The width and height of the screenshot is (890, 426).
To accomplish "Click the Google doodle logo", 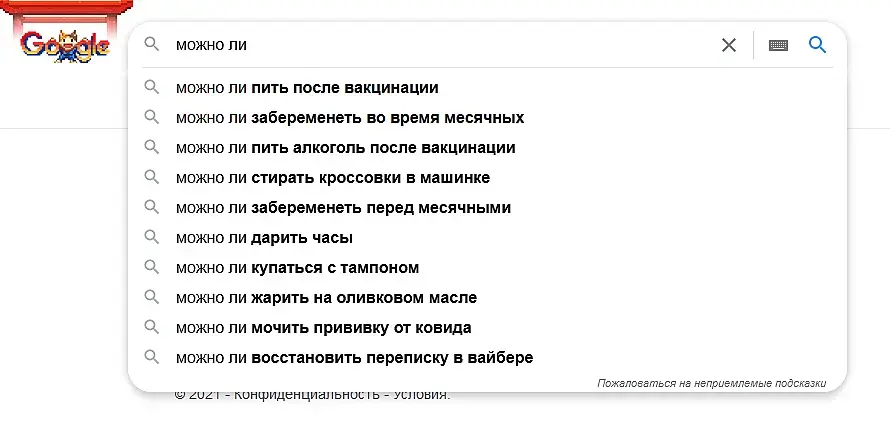I will 64,45.
